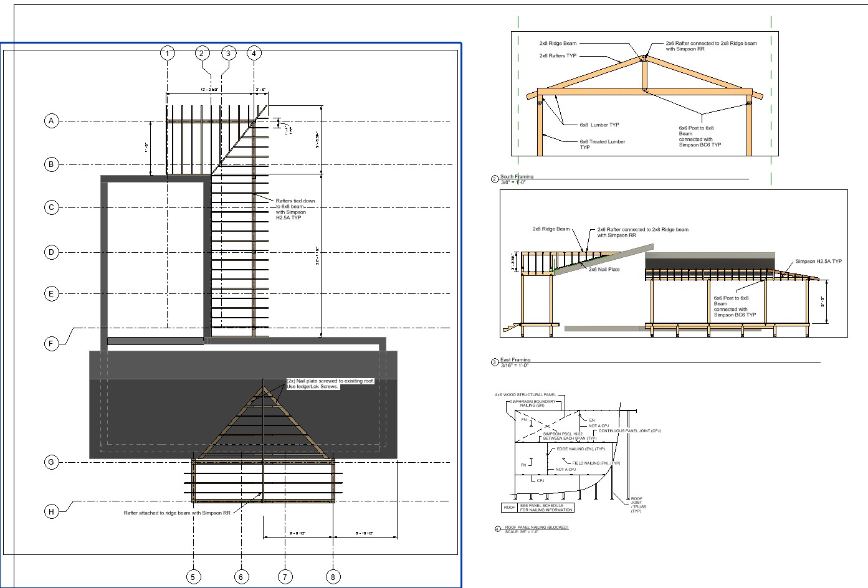Select the 'EN' label in nailing detail
The height and width of the screenshot is (588, 868).
point(593,420)
